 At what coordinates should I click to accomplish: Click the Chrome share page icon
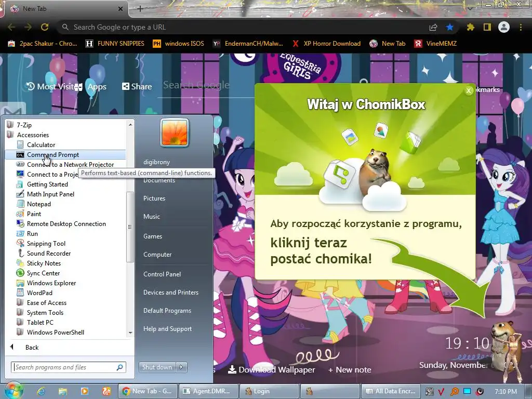433,28
